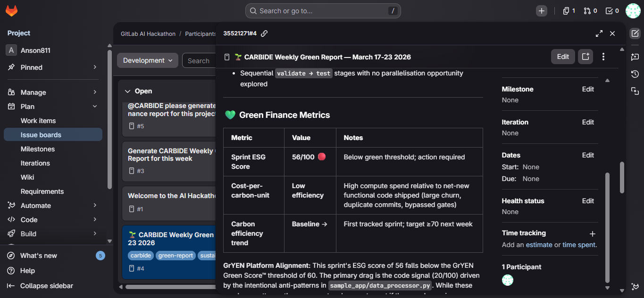Click the board Search filter field
The height and width of the screenshot is (298, 644).
click(x=199, y=61)
